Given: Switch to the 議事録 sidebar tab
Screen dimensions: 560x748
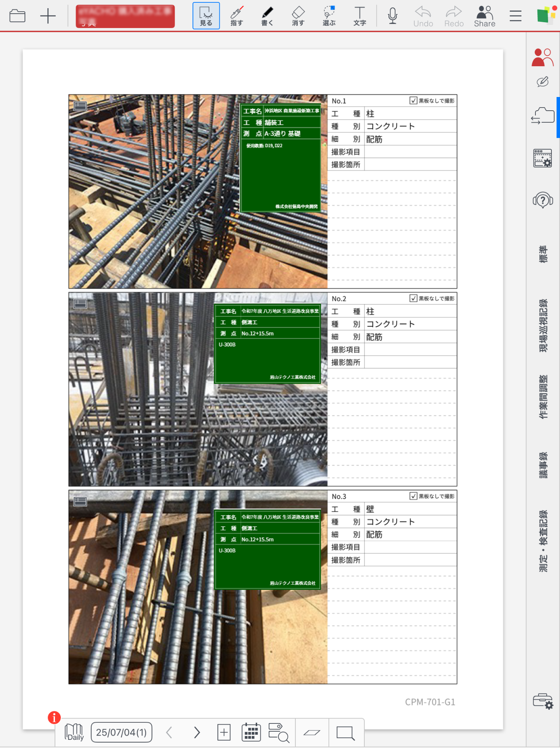Looking at the screenshot, I should [x=543, y=465].
